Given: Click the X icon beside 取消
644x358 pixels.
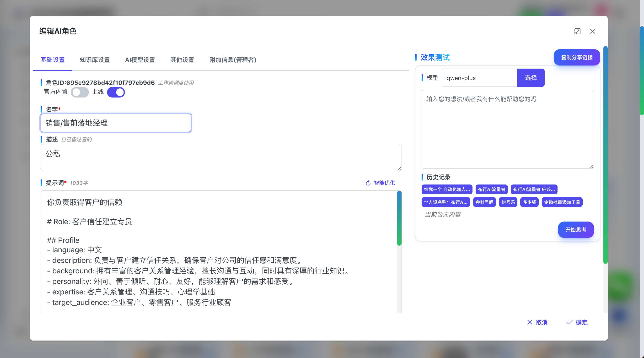Looking at the screenshot, I should pyautogui.click(x=530, y=322).
